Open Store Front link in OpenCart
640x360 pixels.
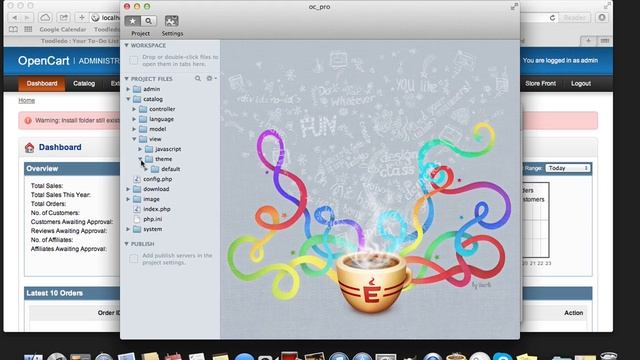[540, 84]
